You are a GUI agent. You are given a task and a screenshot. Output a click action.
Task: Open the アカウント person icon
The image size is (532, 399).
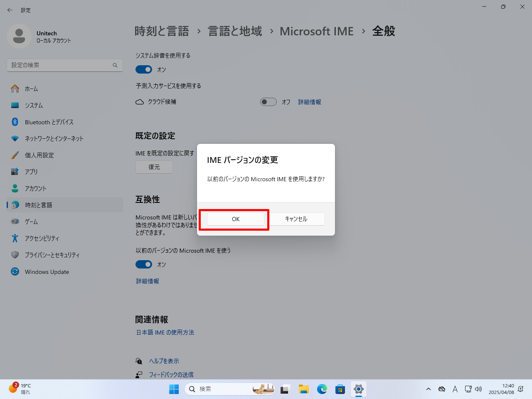point(15,188)
